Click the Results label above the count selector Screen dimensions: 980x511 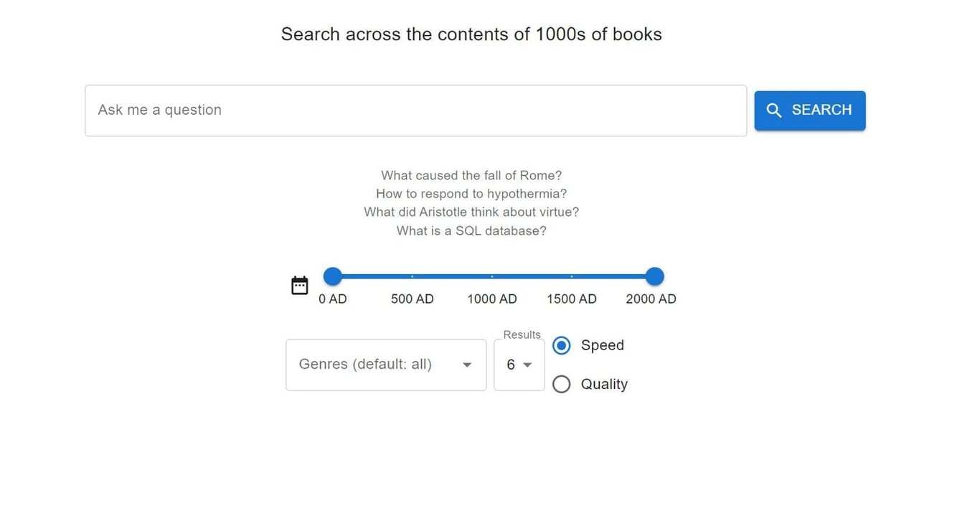click(520, 334)
